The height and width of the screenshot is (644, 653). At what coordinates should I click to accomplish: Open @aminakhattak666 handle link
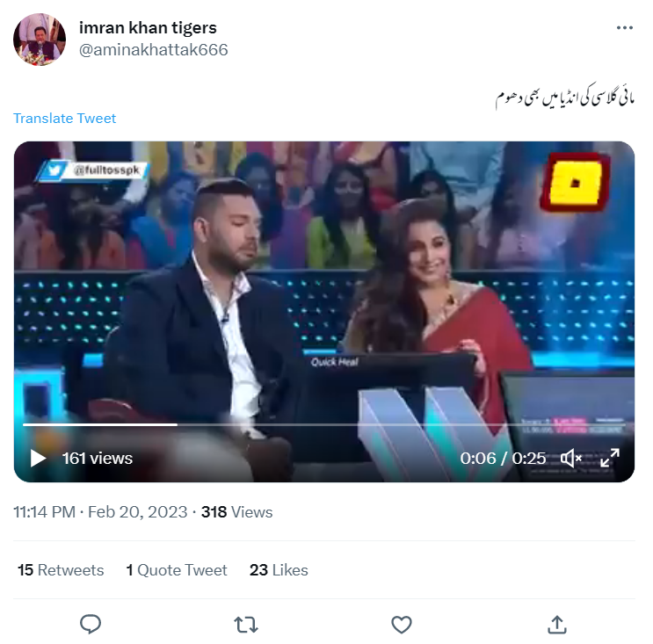coord(153,50)
